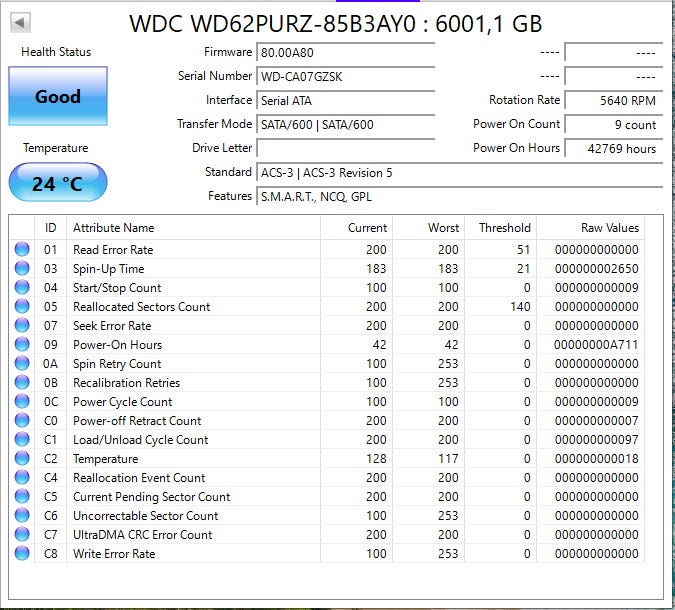Screen dimensions: 675x610
Task: Click the status orb for Current Pending Sector Count
Action: tap(22, 496)
